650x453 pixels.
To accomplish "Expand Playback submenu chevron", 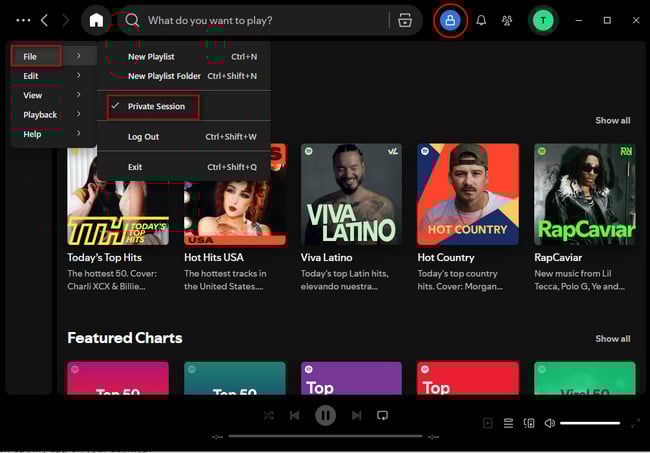I will 79,114.
